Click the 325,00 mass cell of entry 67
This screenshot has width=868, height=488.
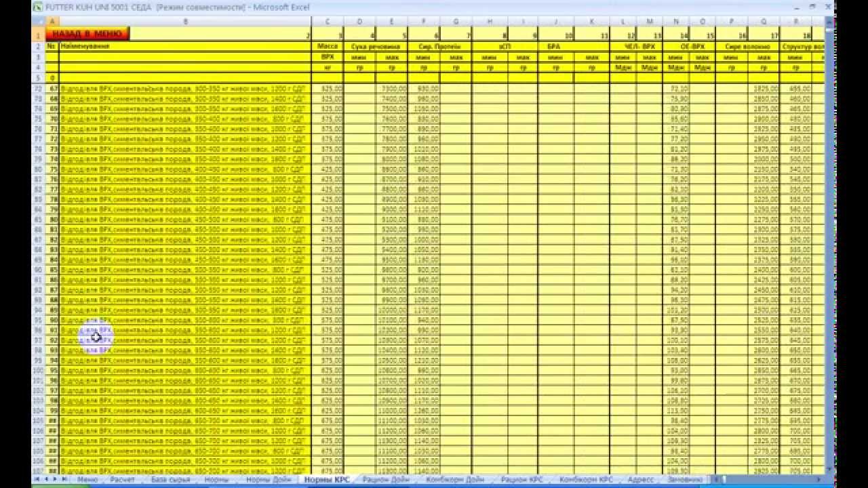click(x=328, y=88)
